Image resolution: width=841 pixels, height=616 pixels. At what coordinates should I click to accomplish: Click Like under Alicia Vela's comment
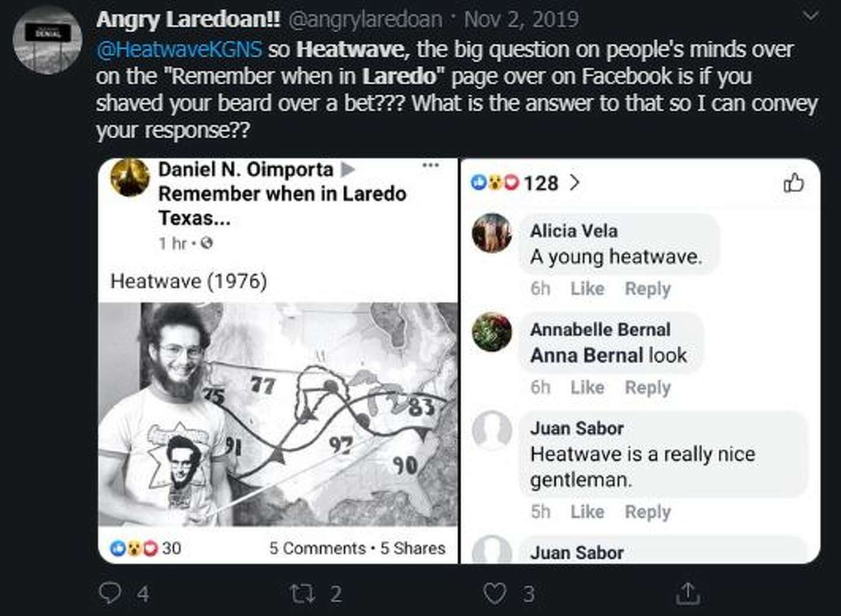(x=587, y=288)
